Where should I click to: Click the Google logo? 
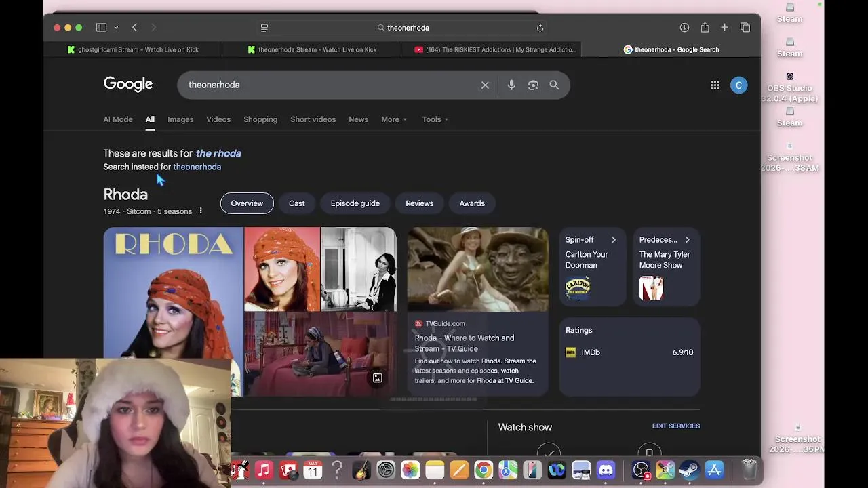[128, 84]
